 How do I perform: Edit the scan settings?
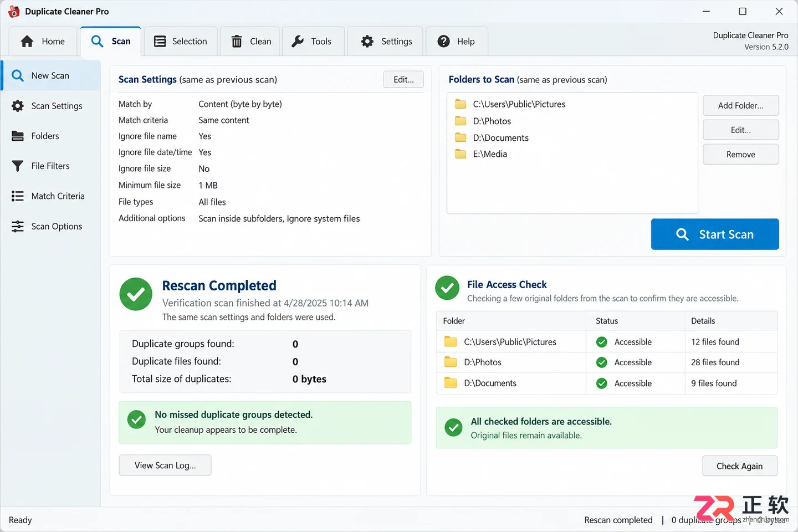[x=403, y=79]
